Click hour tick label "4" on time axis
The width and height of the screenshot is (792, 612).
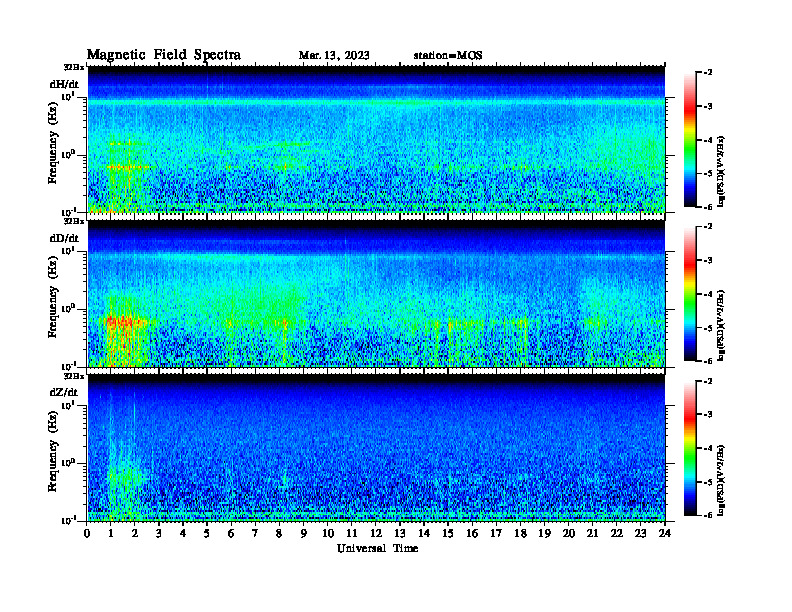tap(183, 533)
